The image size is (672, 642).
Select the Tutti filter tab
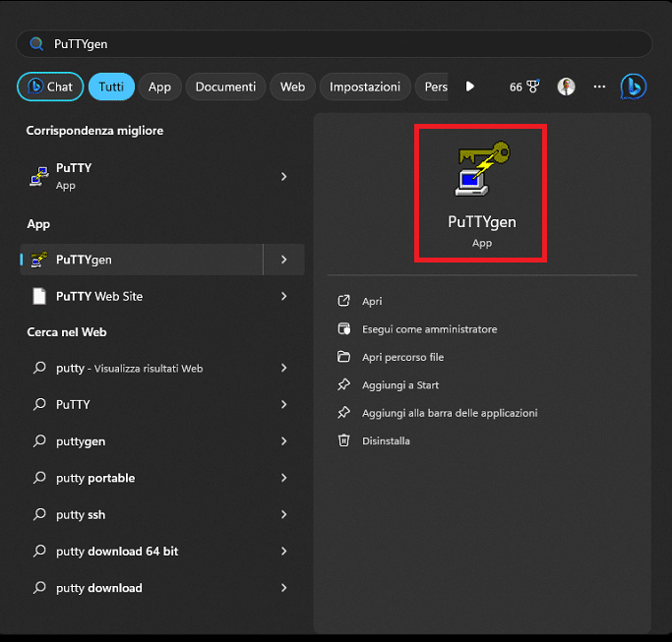coord(111,87)
